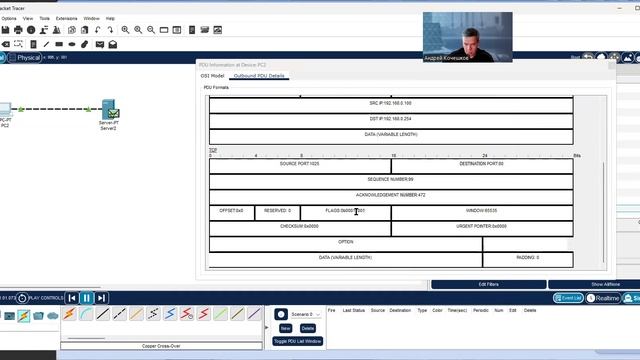The width and height of the screenshot is (640, 360).
Task: Select the Draw Line tool
Action: pyautogui.click(x=46, y=44)
